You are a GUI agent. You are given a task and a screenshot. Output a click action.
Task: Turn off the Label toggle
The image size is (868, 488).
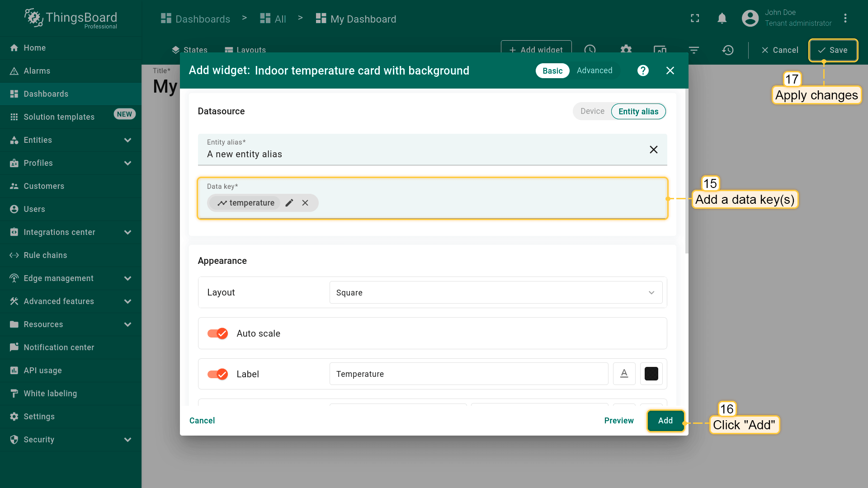point(217,374)
